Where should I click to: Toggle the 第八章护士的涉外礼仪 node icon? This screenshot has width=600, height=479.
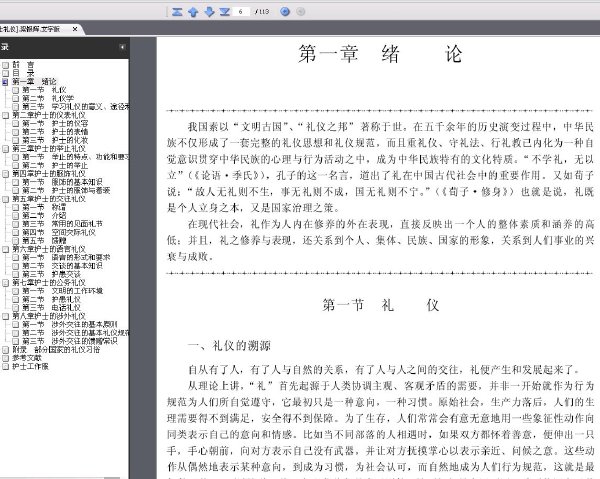[5, 316]
